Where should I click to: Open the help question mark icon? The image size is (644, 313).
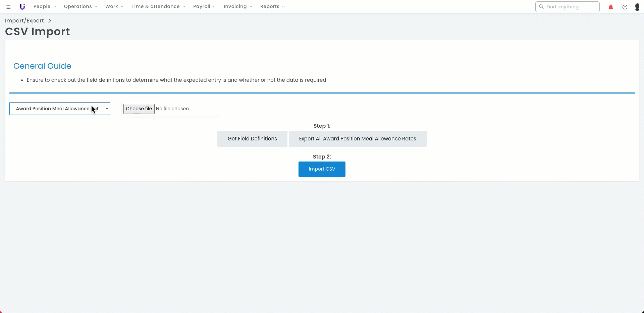point(625,7)
